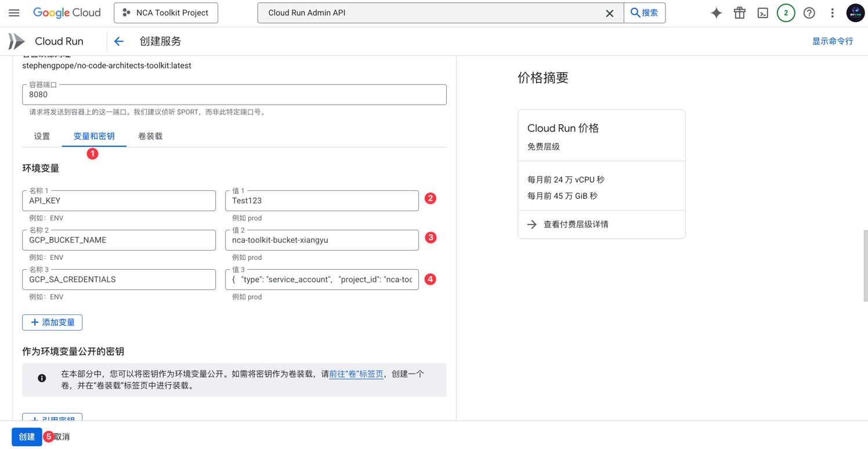868x449 pixels.
Task: Switch to the 设置 tab
Action: [x=42, y=136]
